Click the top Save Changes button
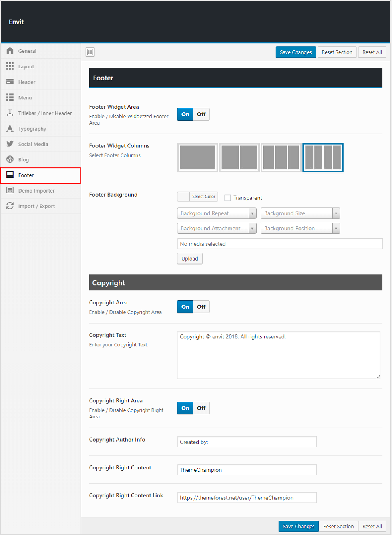This screenshot has width=392, height=535. (296, 52)
